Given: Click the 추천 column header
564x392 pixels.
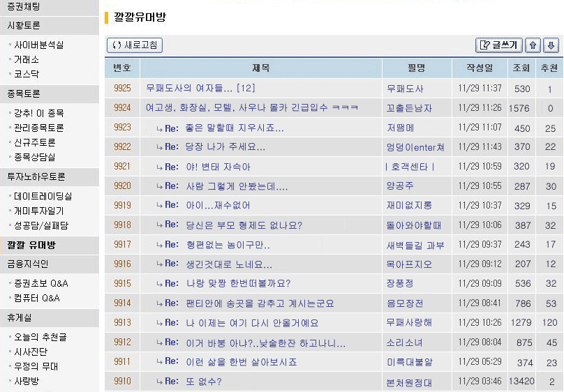Looking at the screenshot, I should tap(549, 68).
